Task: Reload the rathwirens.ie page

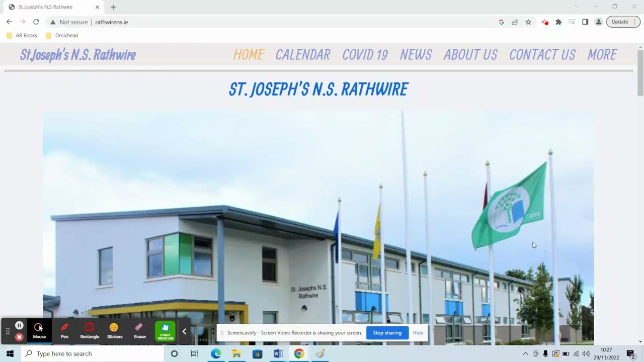Action: 36,22
